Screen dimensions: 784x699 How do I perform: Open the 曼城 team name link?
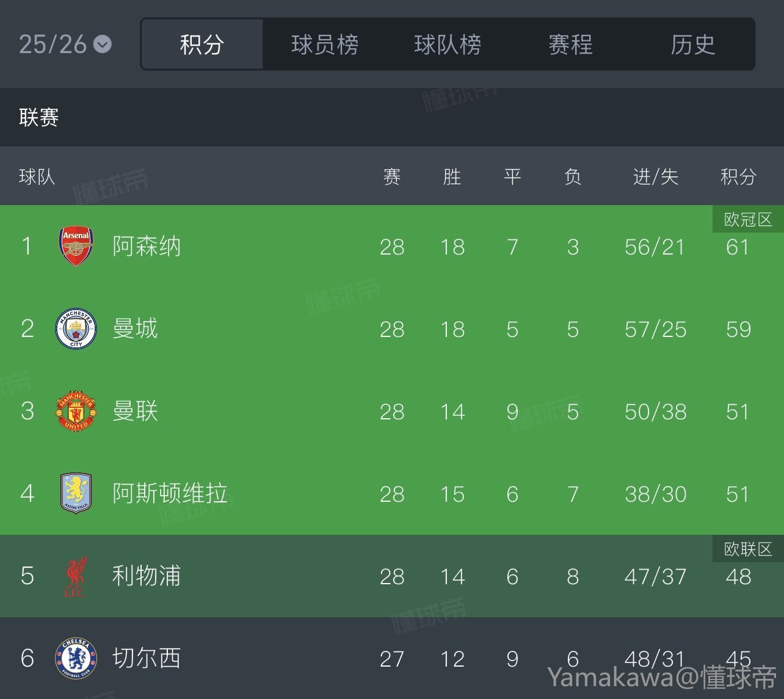135,329
